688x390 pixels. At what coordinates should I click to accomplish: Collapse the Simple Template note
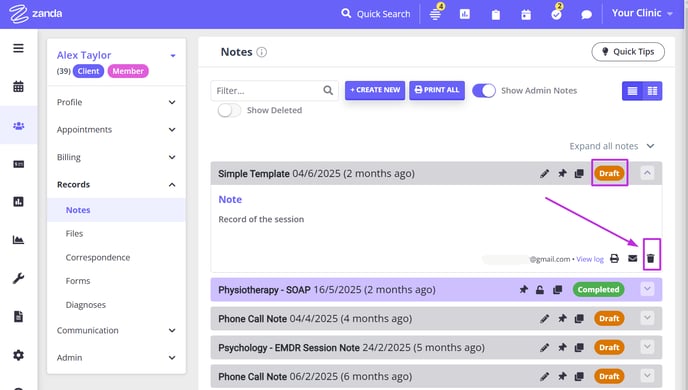coord(647,173)
